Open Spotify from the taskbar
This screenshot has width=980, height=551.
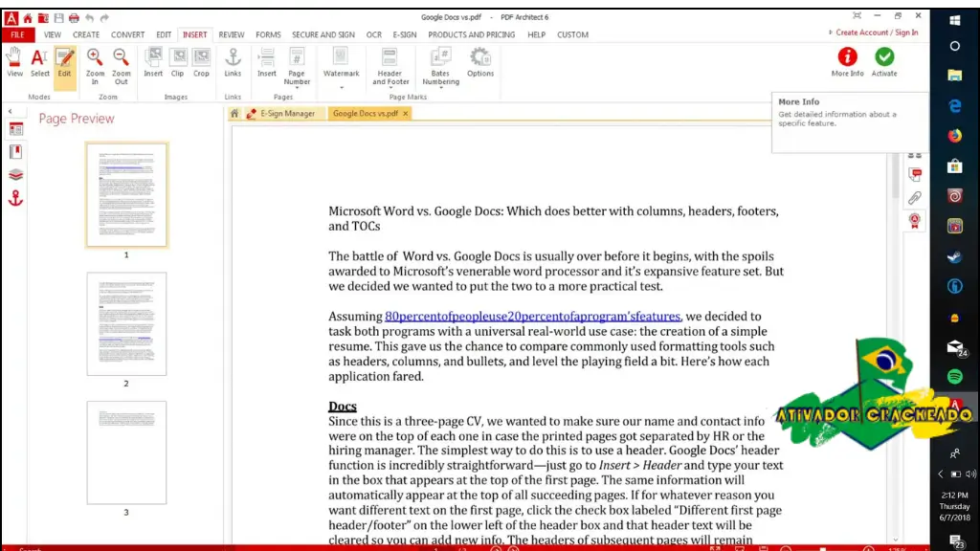pos(955,376)
